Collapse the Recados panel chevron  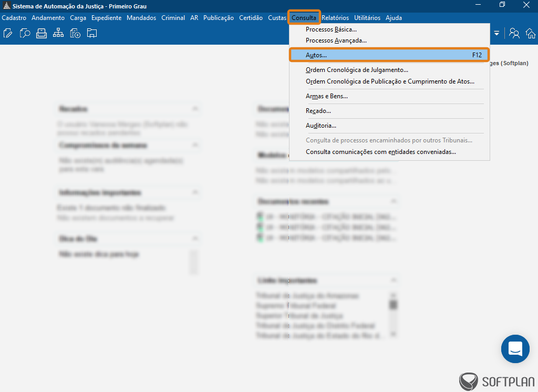tap(195, 108)
